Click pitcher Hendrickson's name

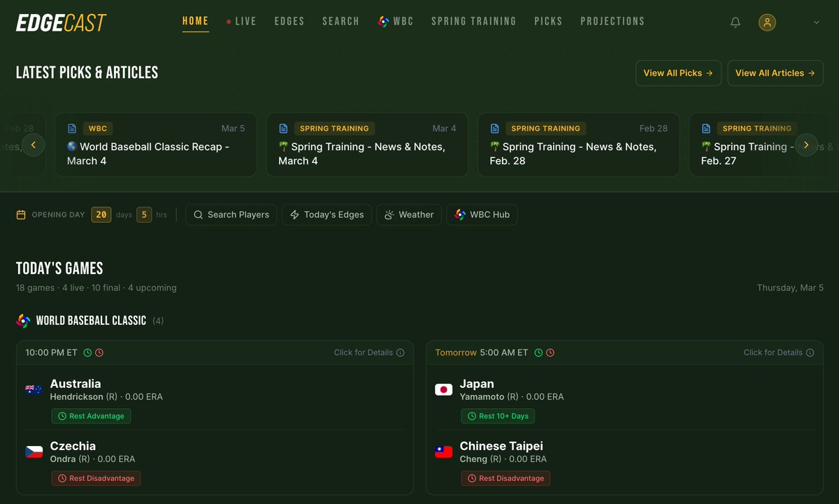[77, 397]
